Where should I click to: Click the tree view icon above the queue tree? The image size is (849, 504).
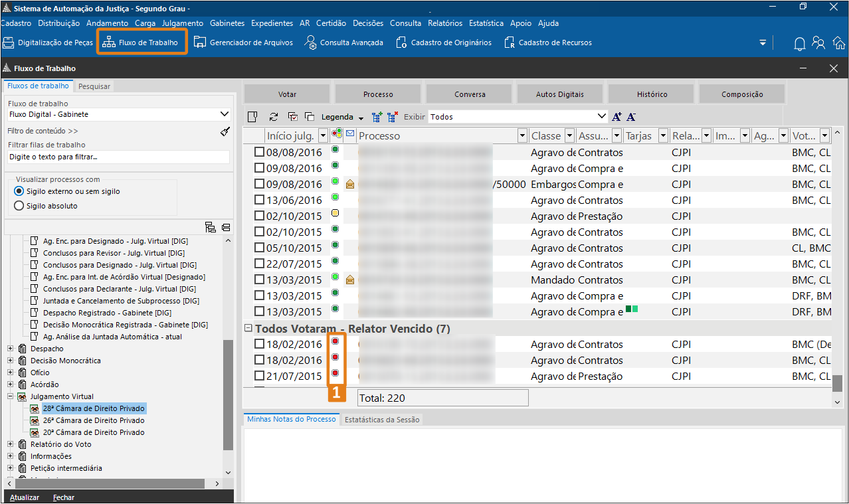click(211, 227)
